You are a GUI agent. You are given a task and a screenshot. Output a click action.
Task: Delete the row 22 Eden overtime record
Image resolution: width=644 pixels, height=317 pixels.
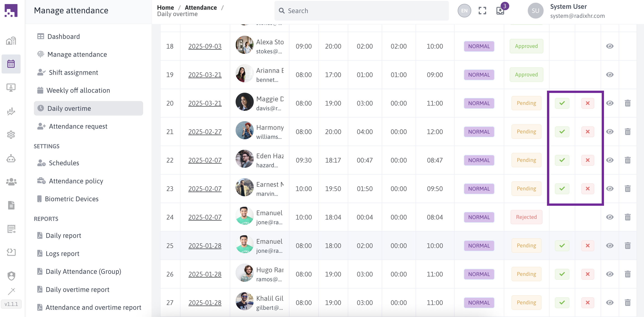(x=627, y=160)
